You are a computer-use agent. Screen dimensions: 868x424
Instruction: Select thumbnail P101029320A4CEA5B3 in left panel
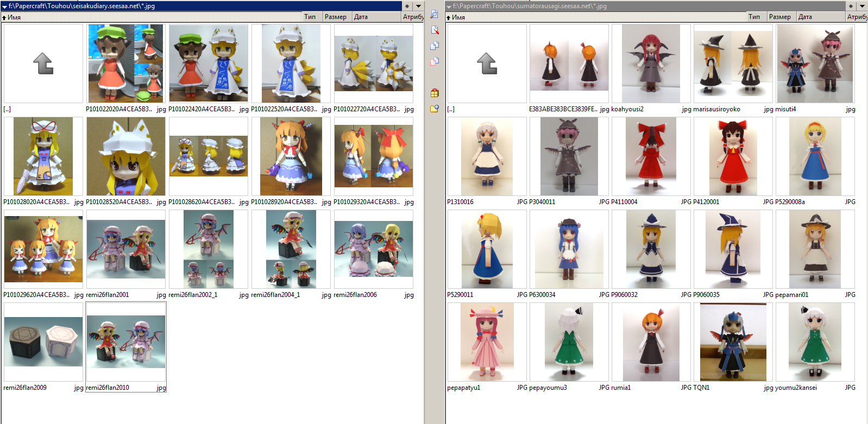pos(374,156)
